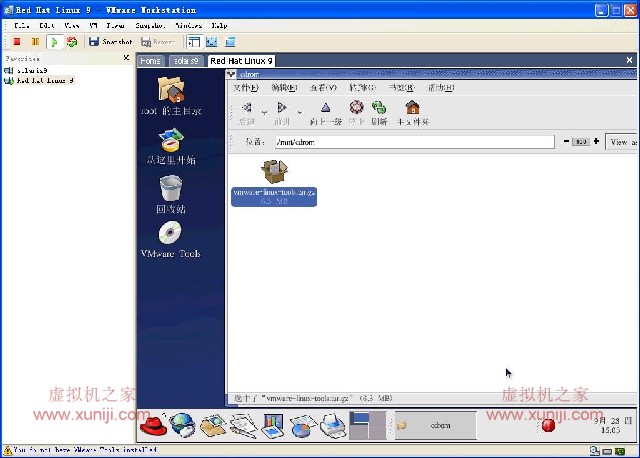Go up one level with 向上一级 icon

(325, 113)
